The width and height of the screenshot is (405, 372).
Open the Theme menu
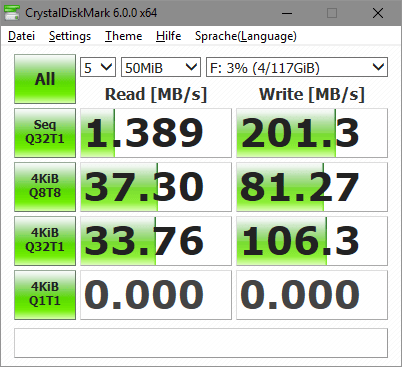point(123,36)
